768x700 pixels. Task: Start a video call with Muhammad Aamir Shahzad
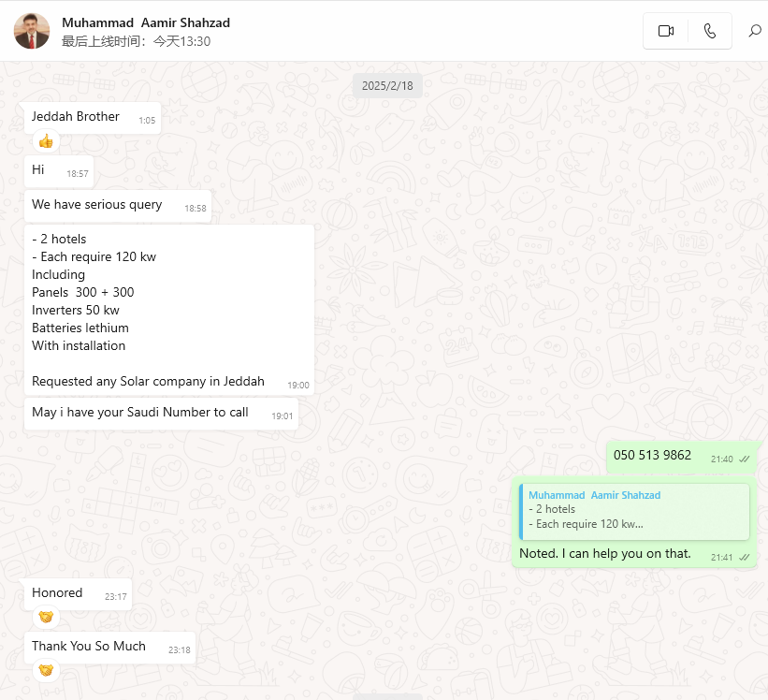click(666, 31)
